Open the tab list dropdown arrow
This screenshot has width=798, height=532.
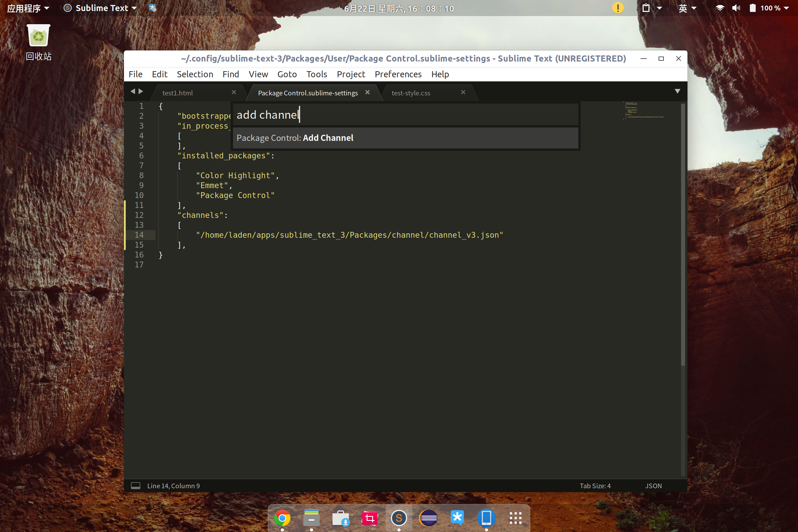tap(677, 91)
